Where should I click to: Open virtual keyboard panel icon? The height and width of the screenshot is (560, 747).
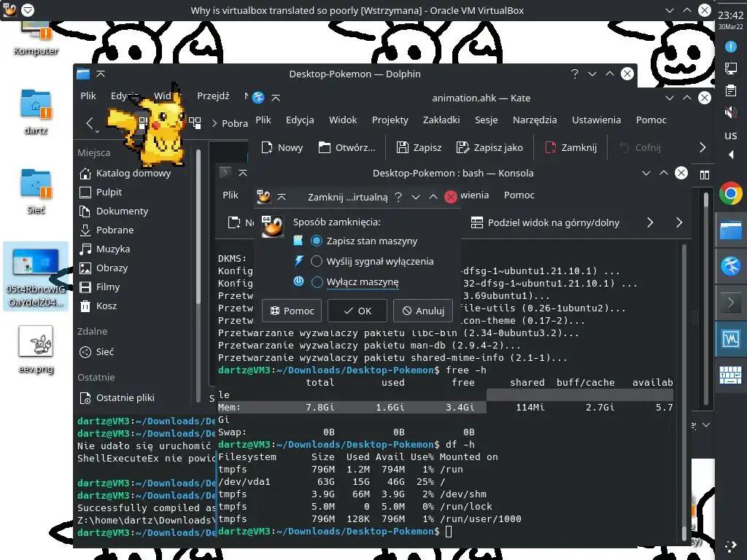(x=730, y=375)
